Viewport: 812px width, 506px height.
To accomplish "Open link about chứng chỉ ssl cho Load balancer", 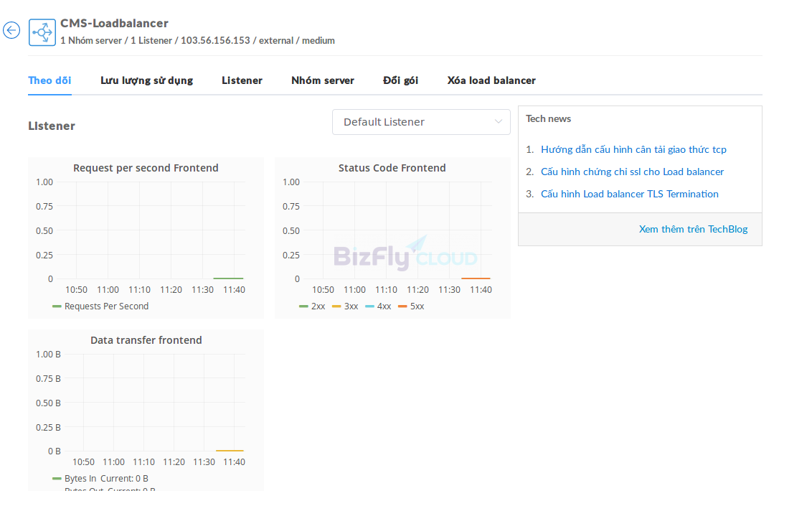I will click(x=632, y=172).
